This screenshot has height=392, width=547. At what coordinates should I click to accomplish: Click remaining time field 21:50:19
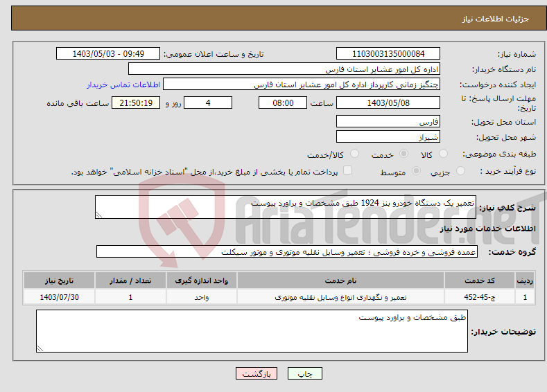[136, 103]
